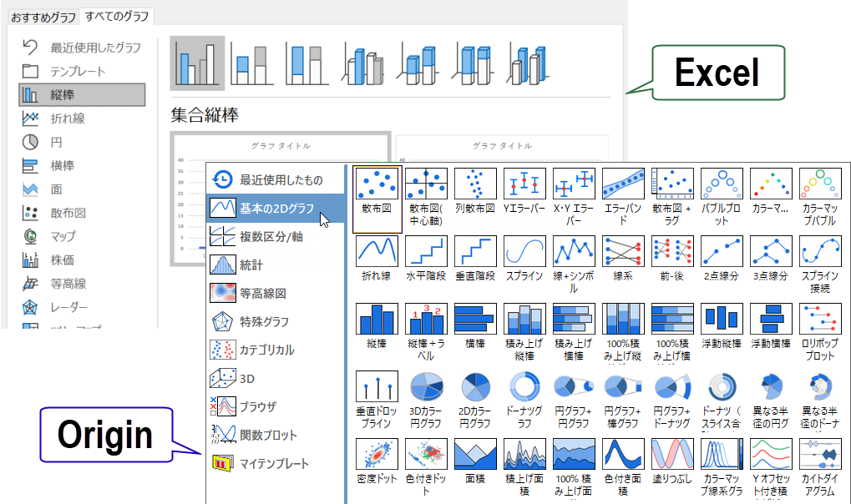The image size is (851, 504).
Task: Select 円 pie category in Excel
Action: click(x=83, y=142)
